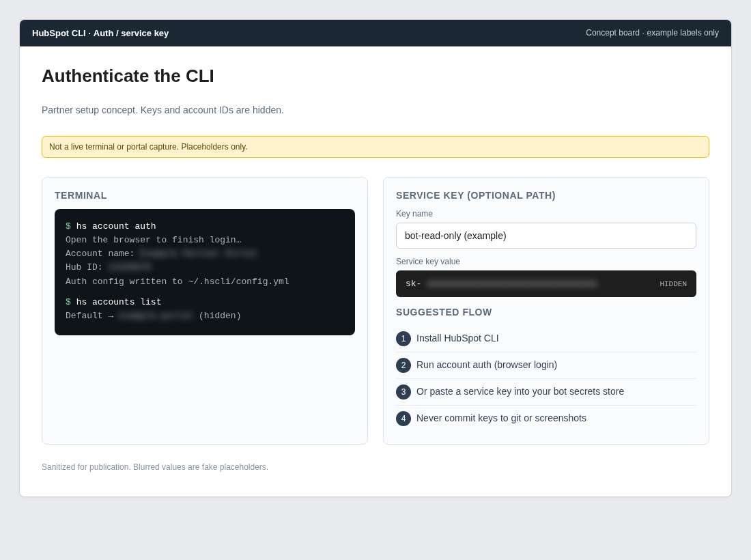The image size is (751, 560).
Task: Click 'Concept board · example labels only' text
Action: (652, 33)
